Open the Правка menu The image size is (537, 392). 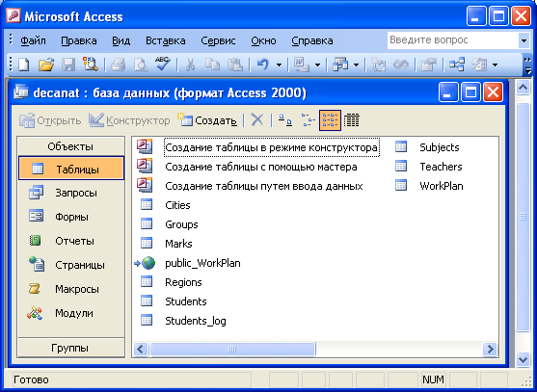[79, 40]
